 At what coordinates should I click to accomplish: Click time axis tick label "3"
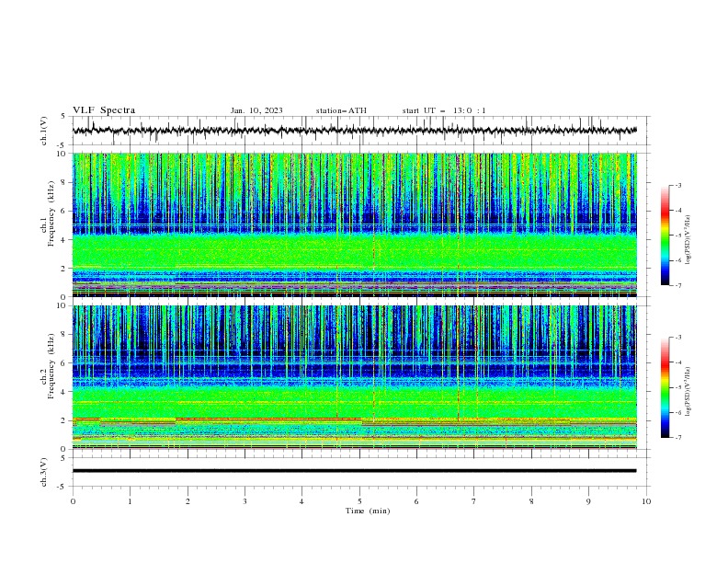(245, 501)
